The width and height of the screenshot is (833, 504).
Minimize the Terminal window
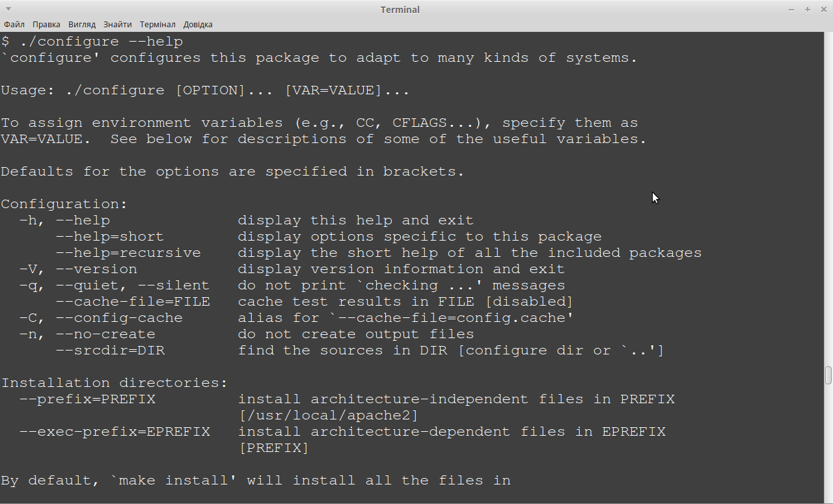click(791, 9)
